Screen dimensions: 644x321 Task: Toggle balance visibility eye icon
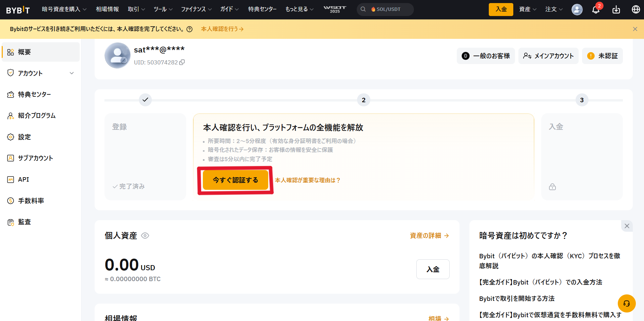pos(145,236)
